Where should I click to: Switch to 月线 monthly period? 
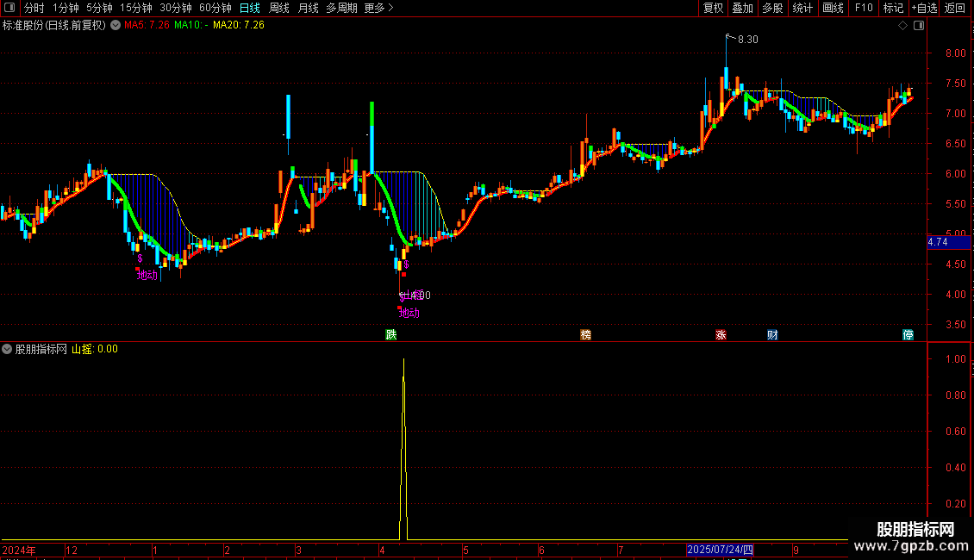[308, 8]
